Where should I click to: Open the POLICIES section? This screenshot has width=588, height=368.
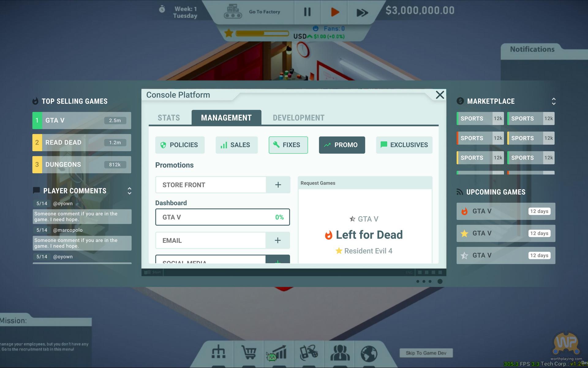click(x=180, y=145)
